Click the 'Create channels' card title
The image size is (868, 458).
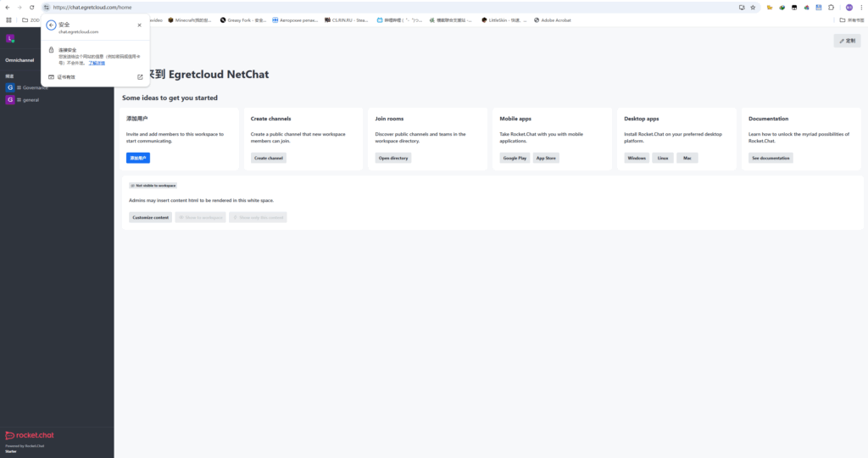pyautogui.click(x=270, y=119)
